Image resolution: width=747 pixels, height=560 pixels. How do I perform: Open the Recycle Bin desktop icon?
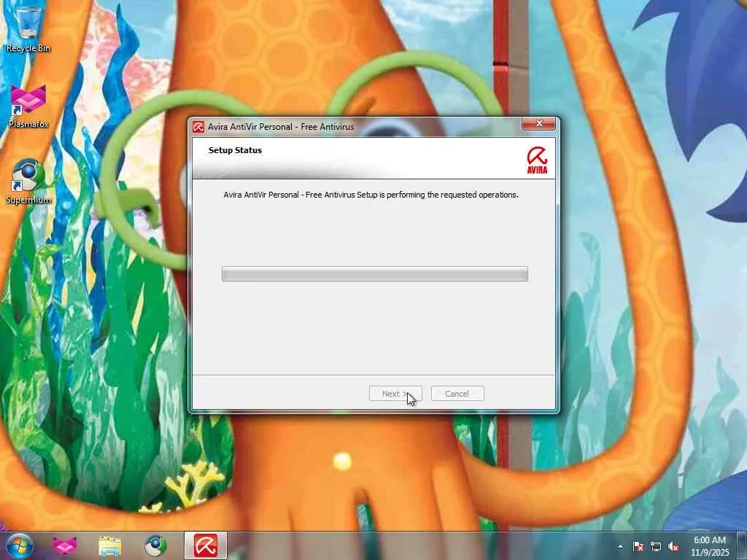[28, 28]
